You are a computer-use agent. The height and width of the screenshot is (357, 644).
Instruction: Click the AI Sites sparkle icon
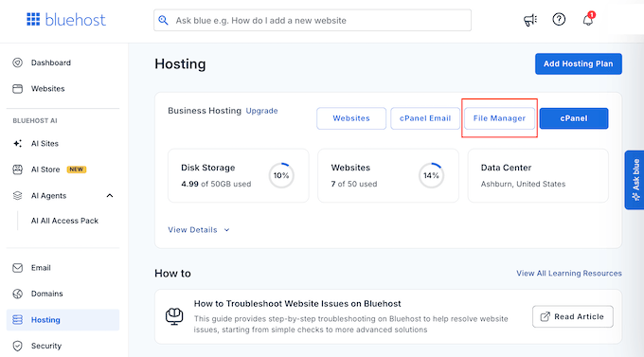(x=17, y=143)
